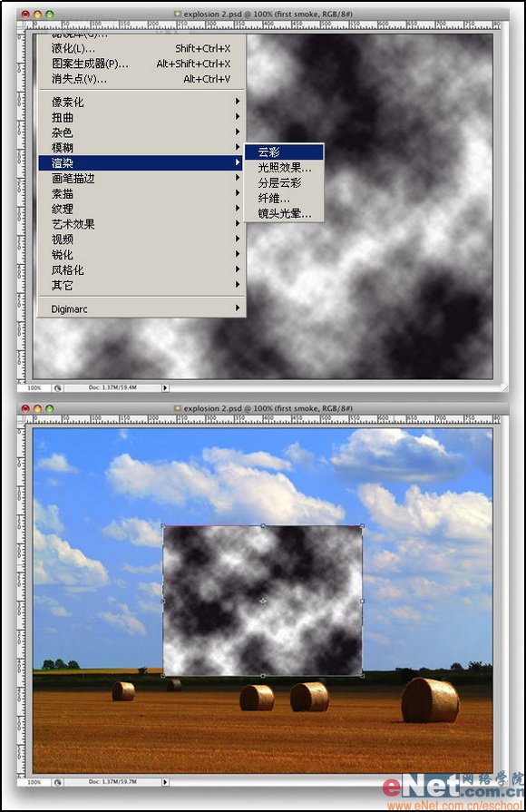Apply the 云彩 render filter
This screenshot has height=812, width=526.
coord(284,152)
